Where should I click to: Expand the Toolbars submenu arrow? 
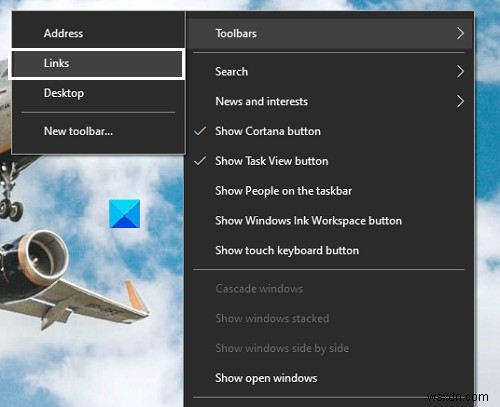(x=460, y=33)
